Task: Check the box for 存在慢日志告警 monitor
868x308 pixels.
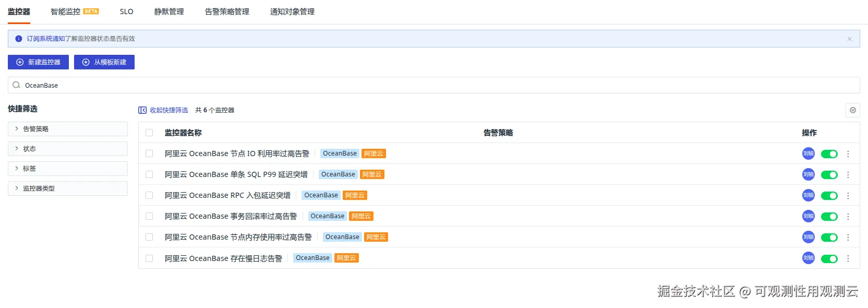Action: point(149,258)
